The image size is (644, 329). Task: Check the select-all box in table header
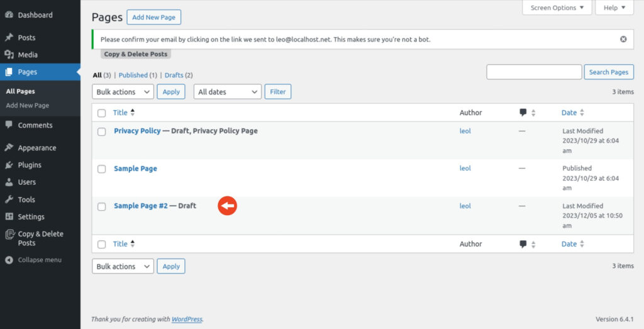click(x=101, y=113)
